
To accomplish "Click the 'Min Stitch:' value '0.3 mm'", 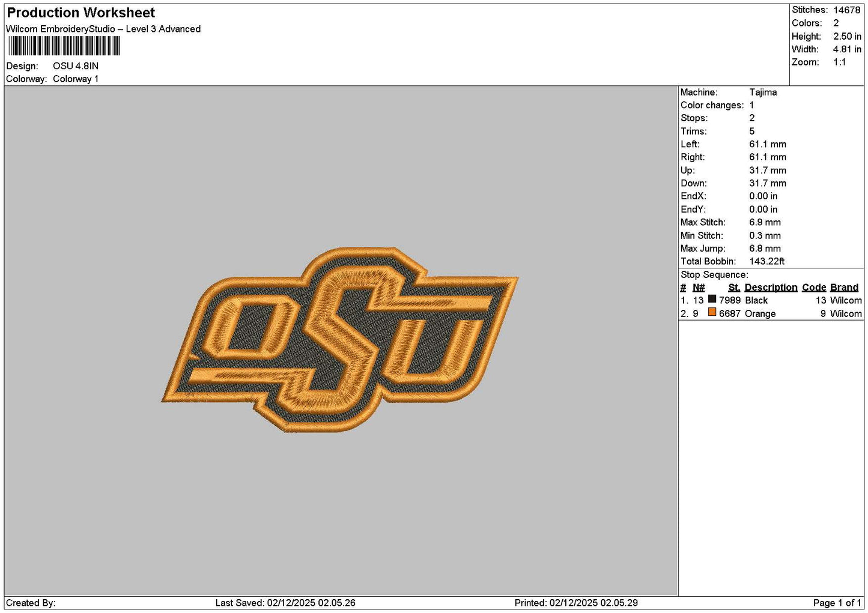I will pos(765,236).
